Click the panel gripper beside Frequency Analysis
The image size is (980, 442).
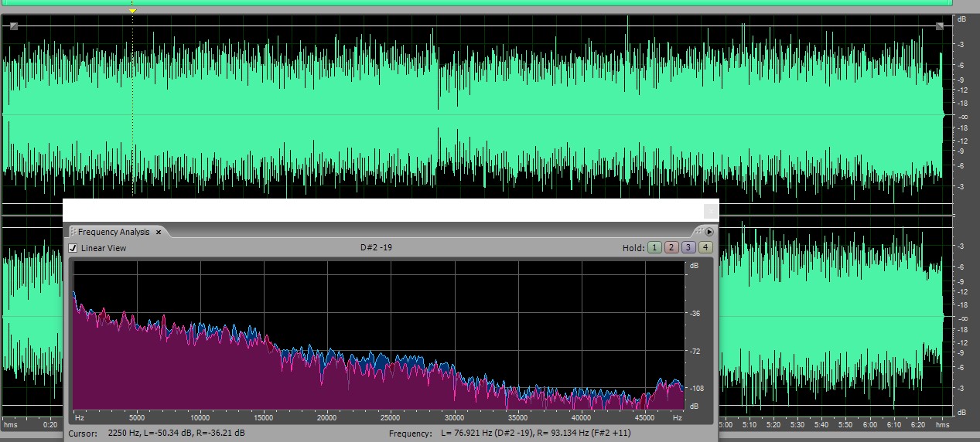coord(73,232)
